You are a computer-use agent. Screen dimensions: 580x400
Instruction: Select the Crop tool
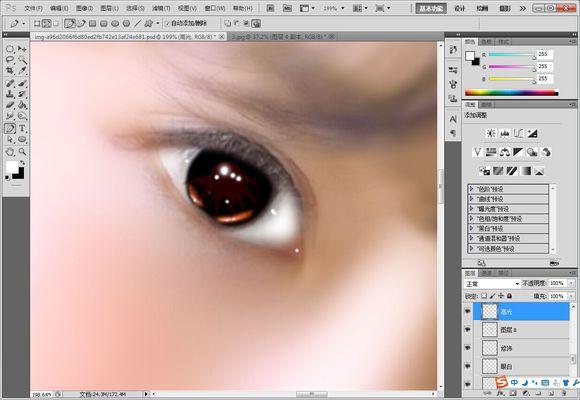tap(10, 70)
